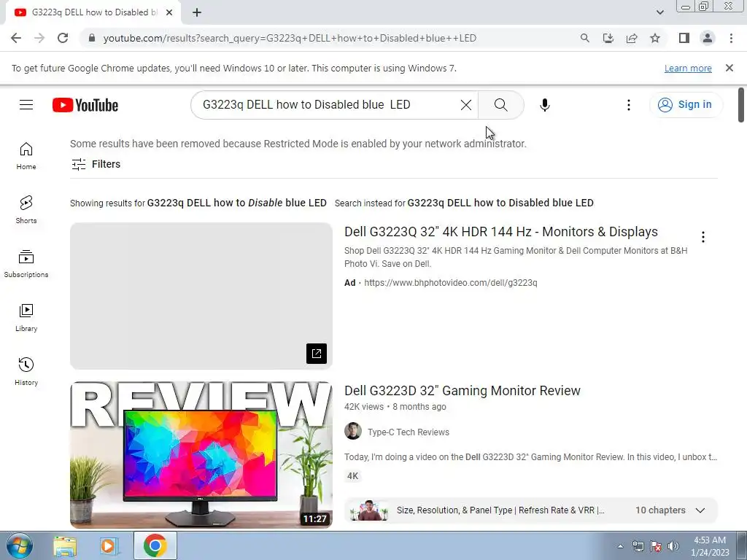Show hidden tray icons arrow
The image size is (747, 560).
point(620,546)
